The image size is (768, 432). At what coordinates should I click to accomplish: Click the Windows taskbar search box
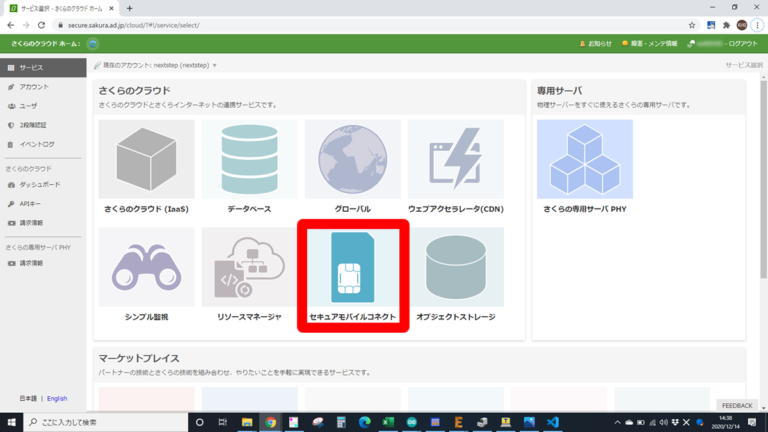coord(106,422)
